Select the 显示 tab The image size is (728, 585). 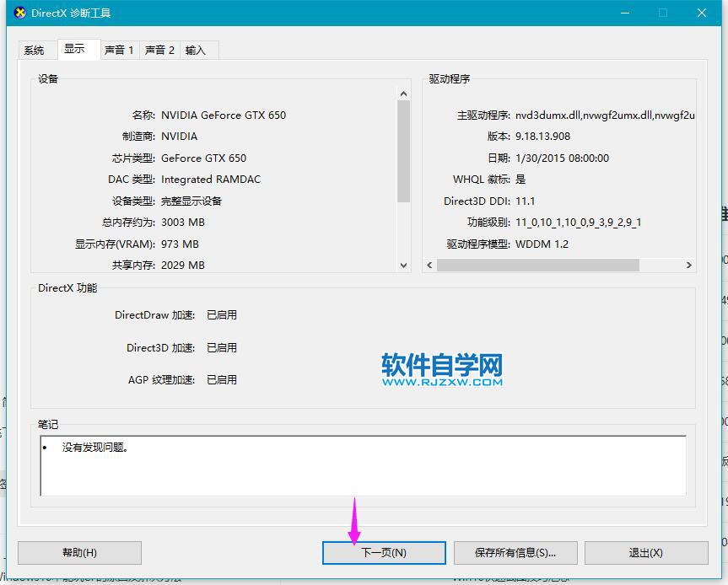[75, 50]
